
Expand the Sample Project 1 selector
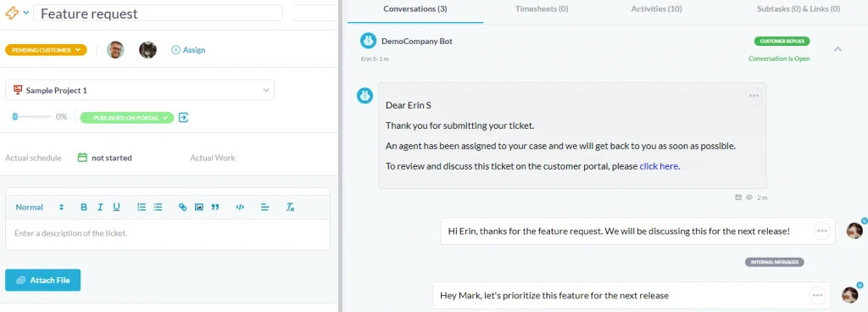(140, 90)
